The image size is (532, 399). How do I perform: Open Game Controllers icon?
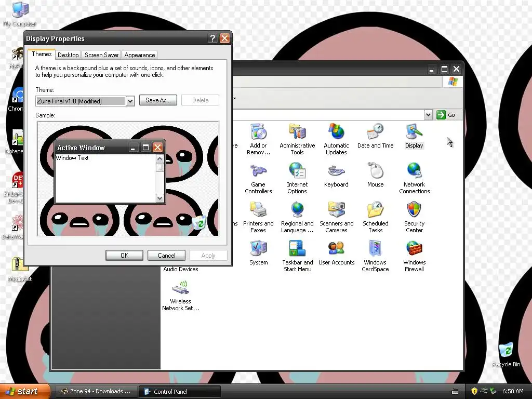(x=258, y=178)
